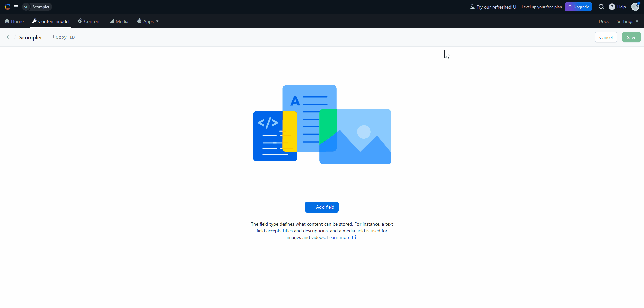Open the HR user avatar menu
This screenshot has height=308, width=644.
[635, 7]
